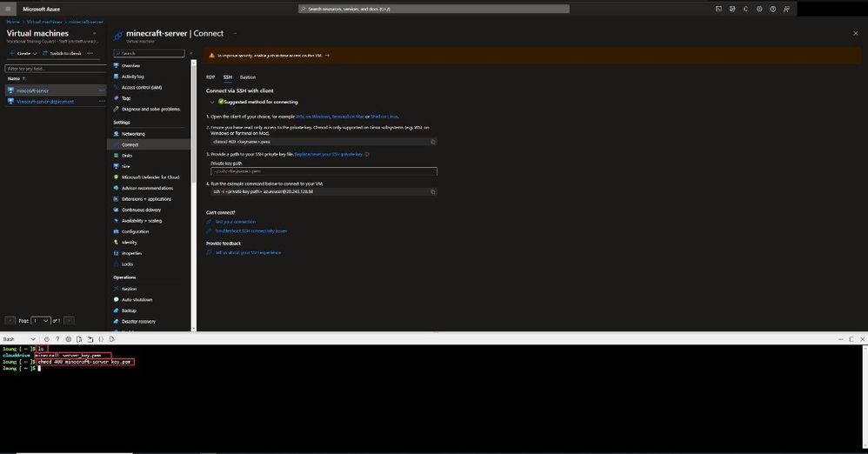868x454 pixels.
Task: Open the Azure portal hamburger menu
Action: click(8, 9)
